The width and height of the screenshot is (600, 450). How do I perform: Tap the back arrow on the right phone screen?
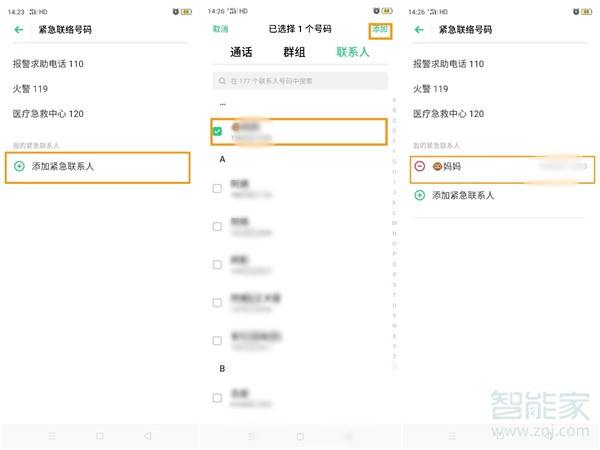pyautogui.click(x=418, y=31)
